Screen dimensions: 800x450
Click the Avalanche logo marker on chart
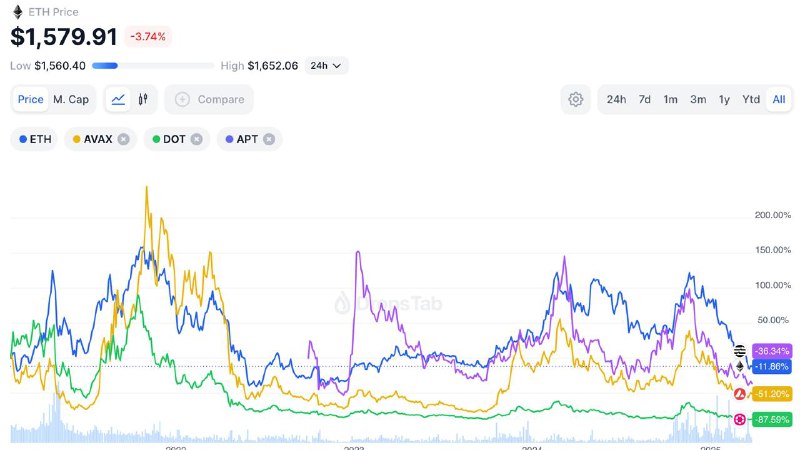click(740, 394)
